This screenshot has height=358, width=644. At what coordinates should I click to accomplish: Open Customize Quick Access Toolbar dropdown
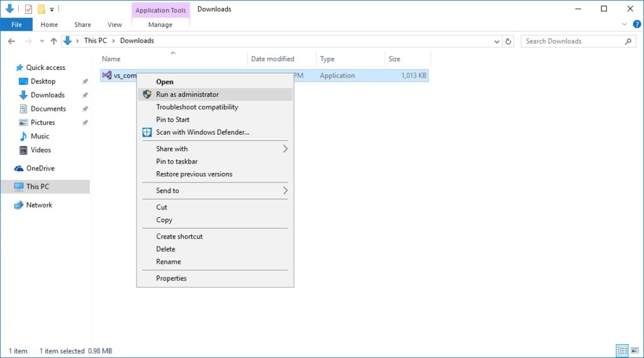coord(52,9)
